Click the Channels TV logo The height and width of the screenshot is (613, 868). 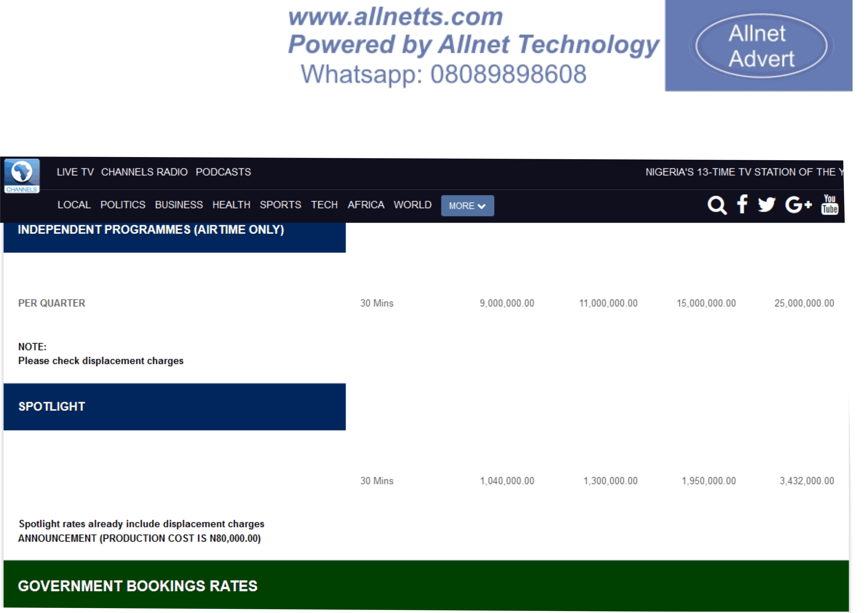(x=22, y=176)
